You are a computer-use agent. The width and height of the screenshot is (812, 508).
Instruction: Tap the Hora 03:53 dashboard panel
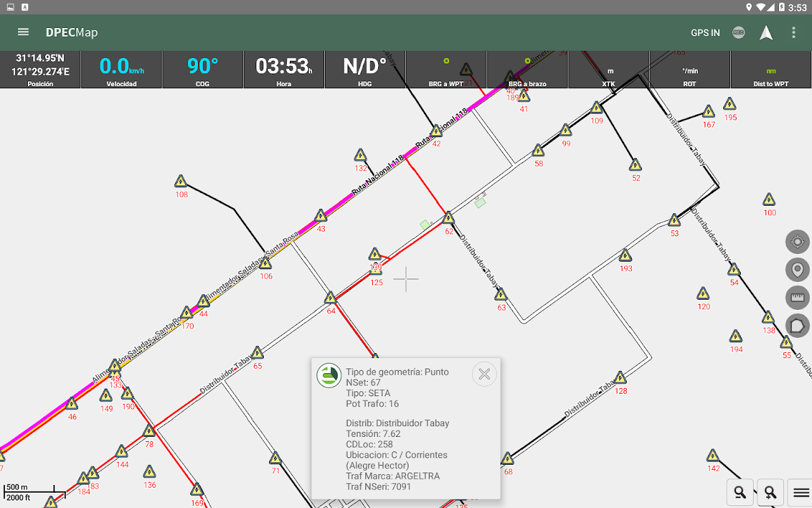tap(284, 70)
